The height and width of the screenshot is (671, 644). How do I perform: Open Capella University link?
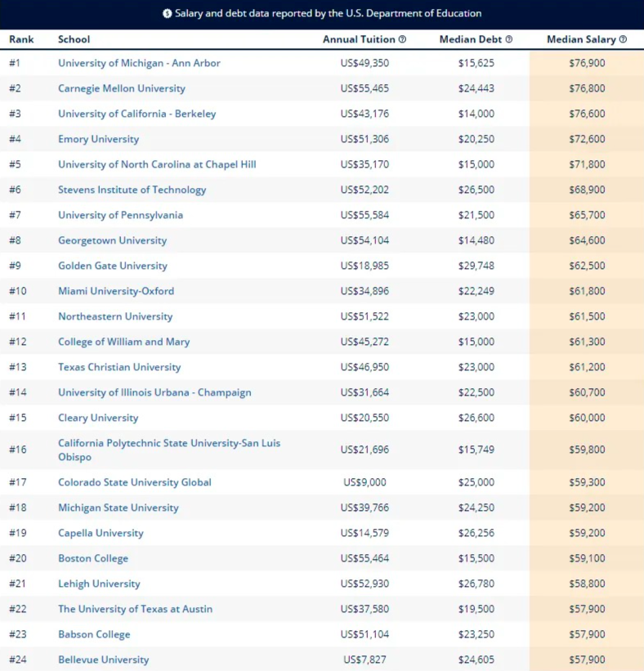click(101, 533)
